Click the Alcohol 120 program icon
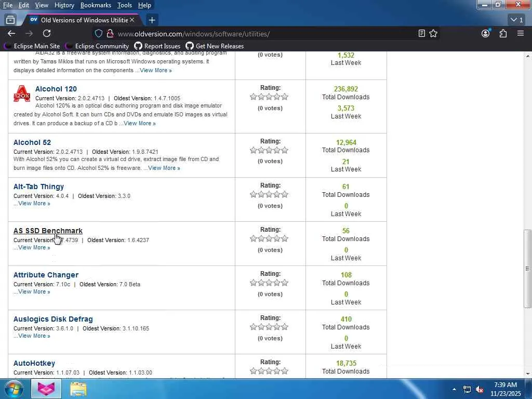Viewport: 532px width, 399px height. (22, 94)
